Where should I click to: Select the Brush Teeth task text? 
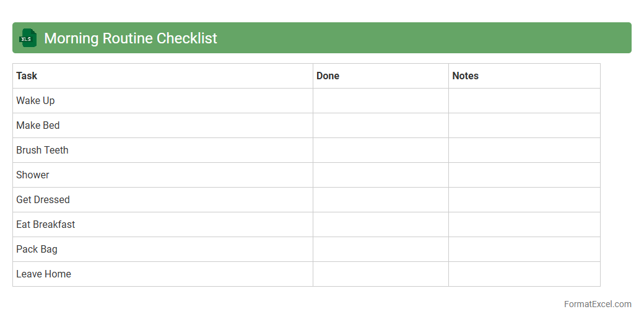42,150
